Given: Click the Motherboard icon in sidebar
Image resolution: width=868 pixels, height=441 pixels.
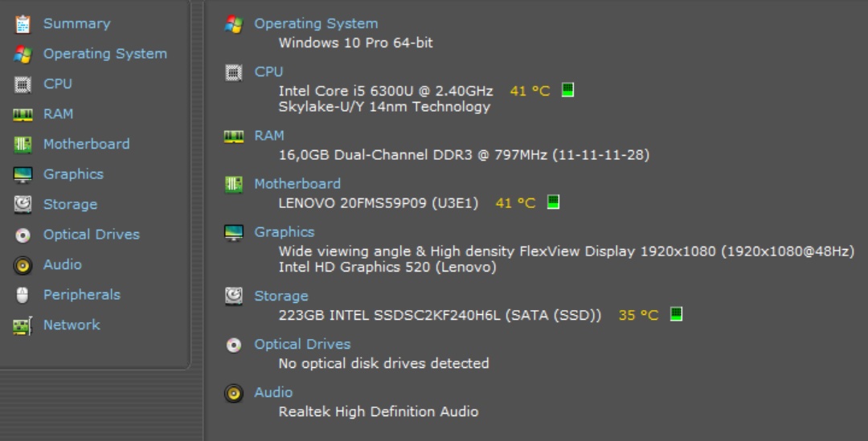Looking at the screenshot, I should (x=23, y=145).
